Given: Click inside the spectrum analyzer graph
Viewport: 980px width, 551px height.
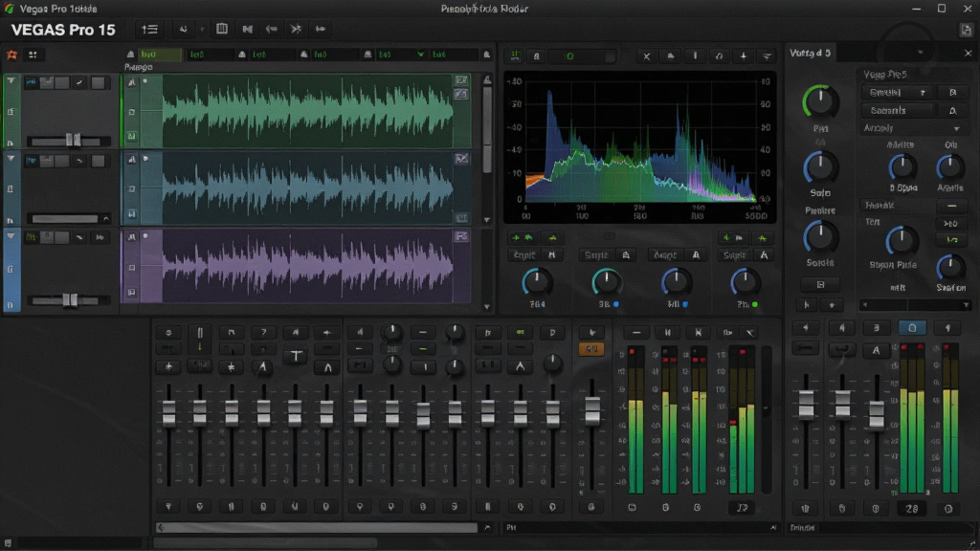Looking at the screenshot, I should pos(640,141).
